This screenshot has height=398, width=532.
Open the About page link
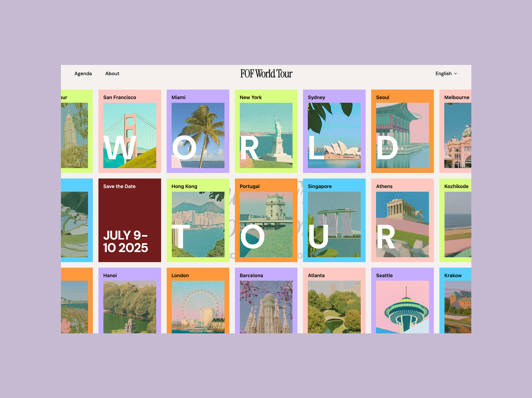click(112, 74)
